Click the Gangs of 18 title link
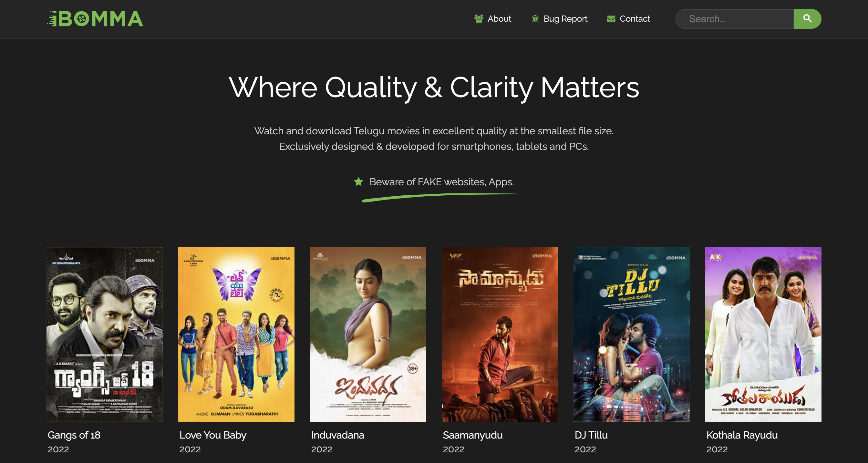The width and height of the screenshot is (868, 463). (74, 435)
